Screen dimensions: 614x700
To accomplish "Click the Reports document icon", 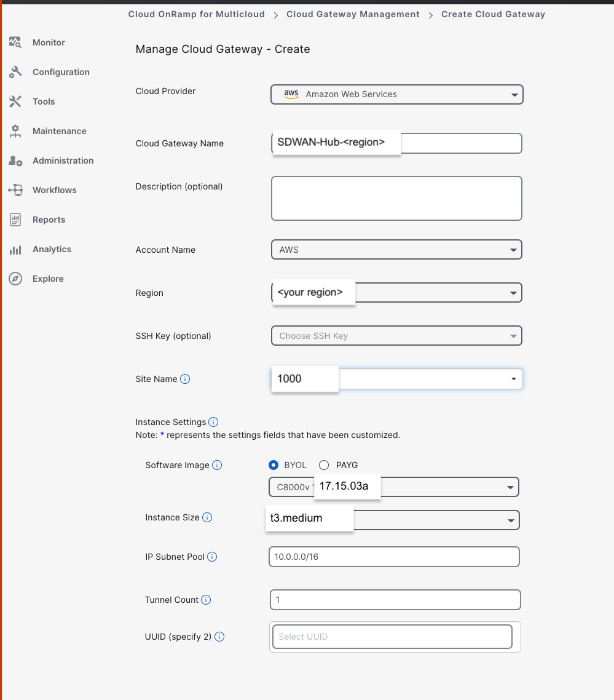I will pos(15,220).
